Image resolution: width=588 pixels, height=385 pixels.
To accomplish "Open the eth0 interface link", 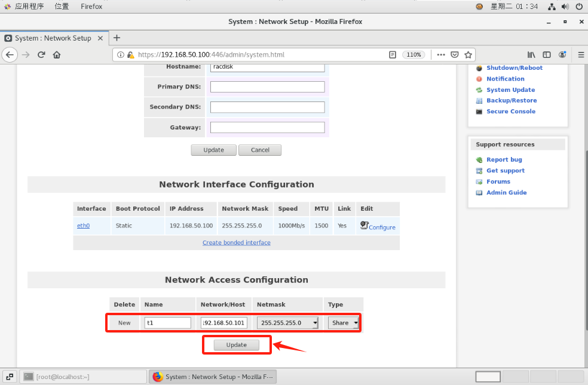I will 83,226.
